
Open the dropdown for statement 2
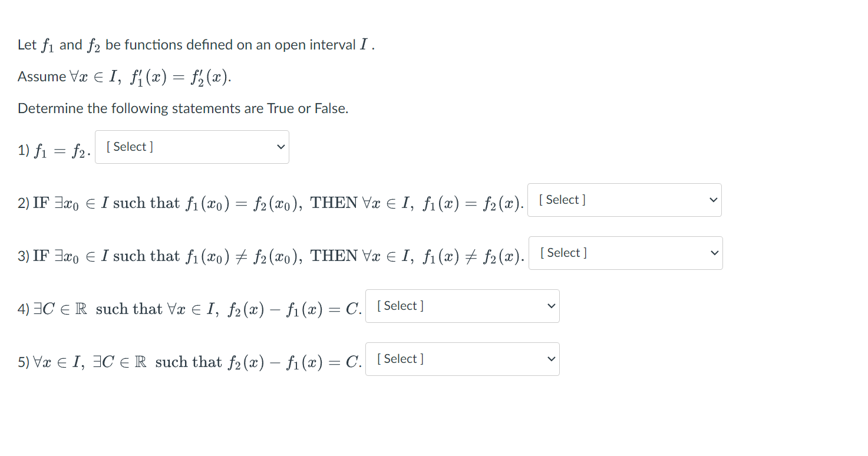pyautogui.click(x=625, y=200)
